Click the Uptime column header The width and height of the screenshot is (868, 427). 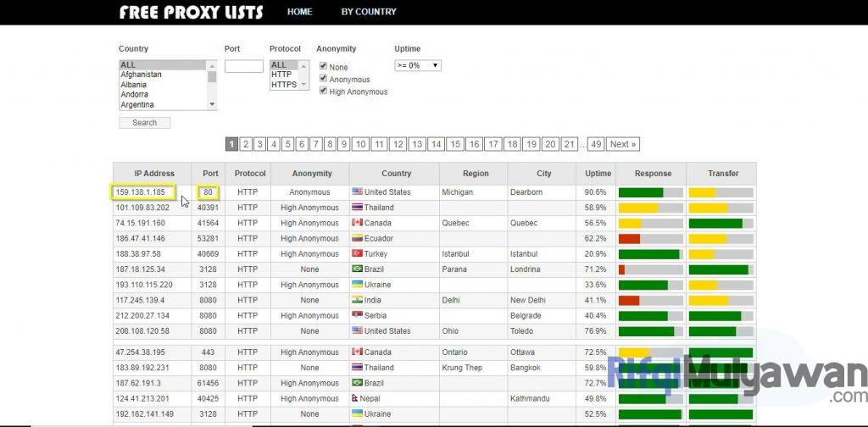(x=598, y=173)
